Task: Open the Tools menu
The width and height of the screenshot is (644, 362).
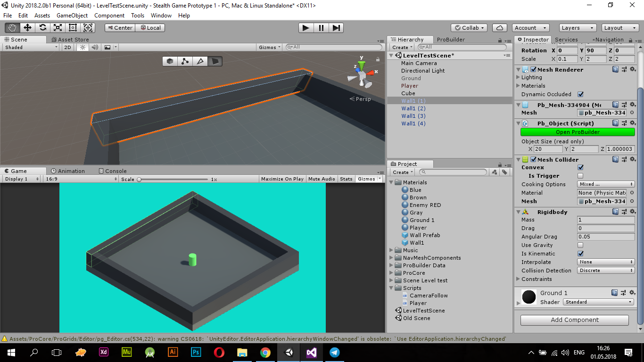Action: pyautogui.click(x=138, y=16)
